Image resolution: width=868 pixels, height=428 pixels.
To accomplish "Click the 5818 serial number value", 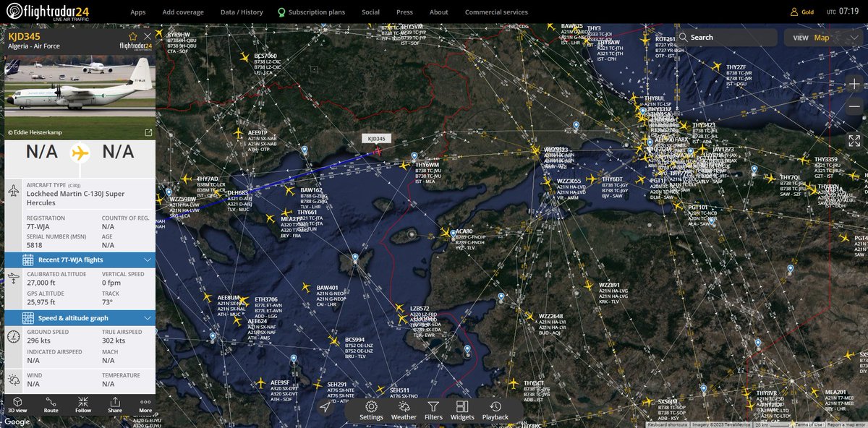I will (x=35, y=245).
